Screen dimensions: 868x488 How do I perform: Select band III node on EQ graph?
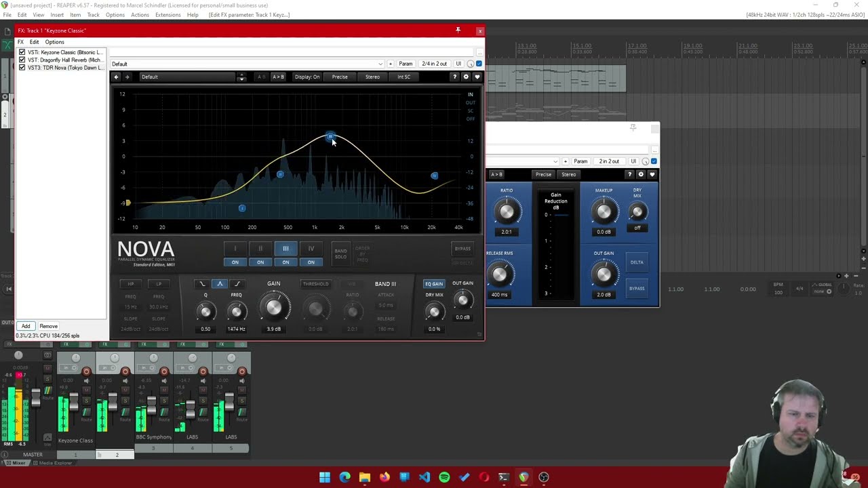330,137
